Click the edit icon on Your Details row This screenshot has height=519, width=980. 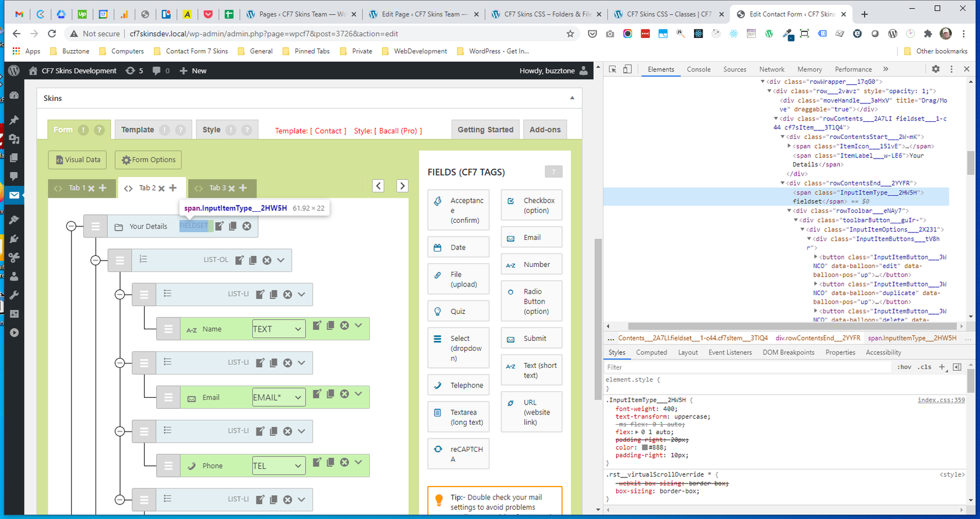coord(219,226)
